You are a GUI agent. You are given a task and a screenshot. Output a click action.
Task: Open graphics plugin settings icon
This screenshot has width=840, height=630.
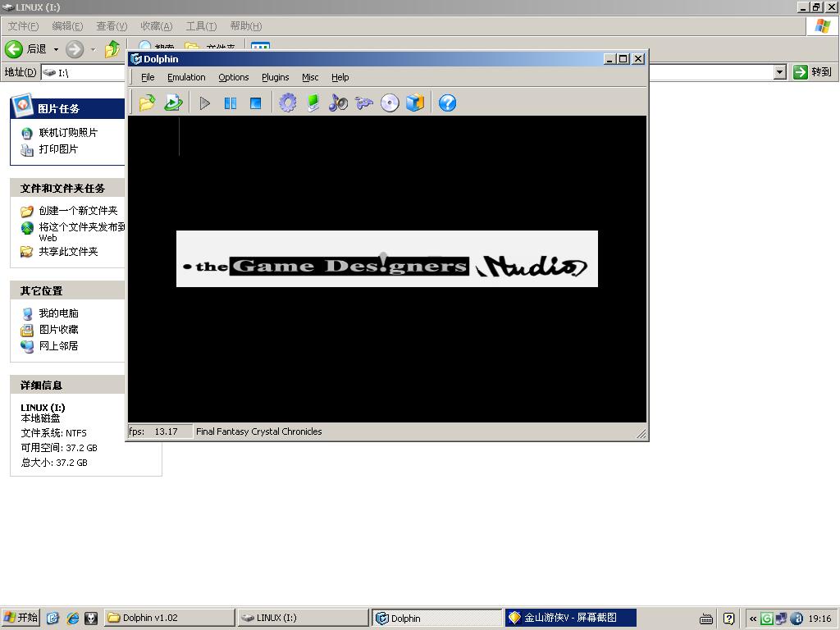coord(313,103)
